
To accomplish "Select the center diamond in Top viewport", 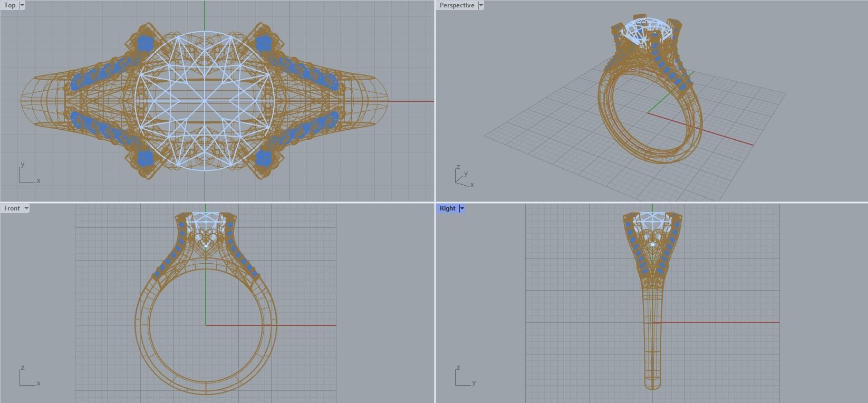I will [x=205, y=101].
